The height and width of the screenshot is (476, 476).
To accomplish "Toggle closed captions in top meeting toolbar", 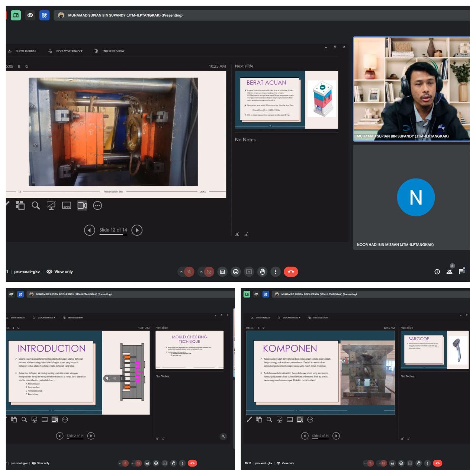I will 222,272.
